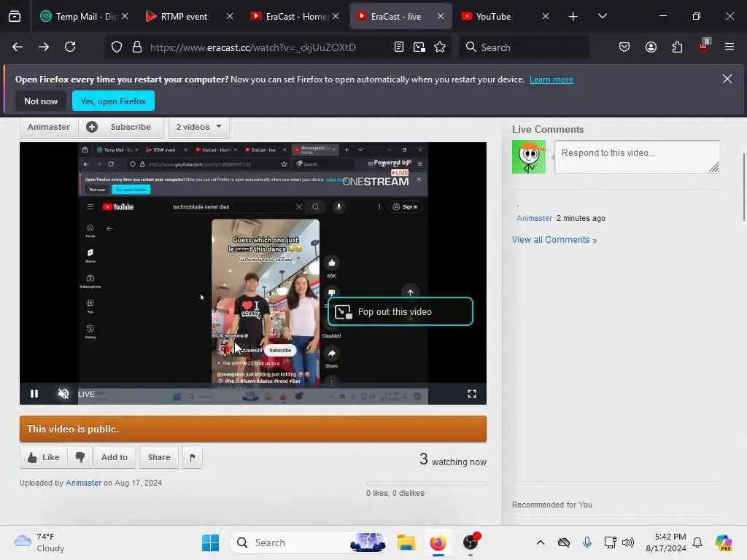Open the Learn more link
The width and height of the screenshot is (747, 560).
tap(551, 79)
